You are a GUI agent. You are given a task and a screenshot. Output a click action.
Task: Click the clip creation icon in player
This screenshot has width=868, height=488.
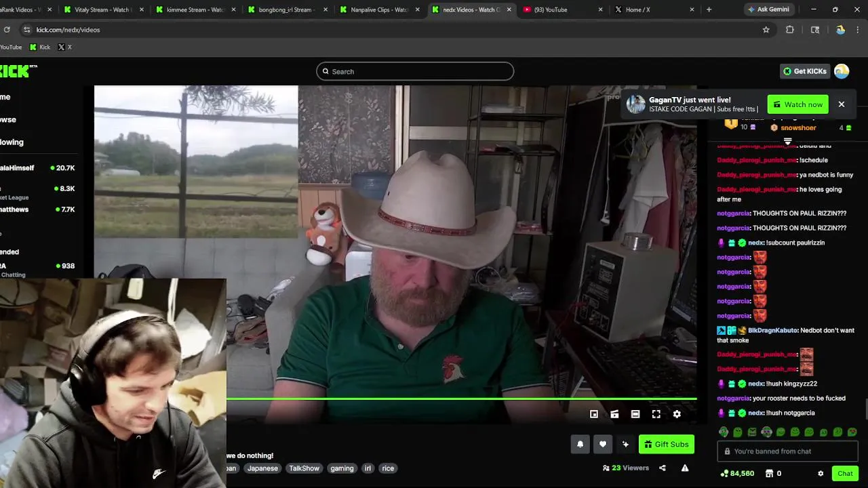click(614, 414)
